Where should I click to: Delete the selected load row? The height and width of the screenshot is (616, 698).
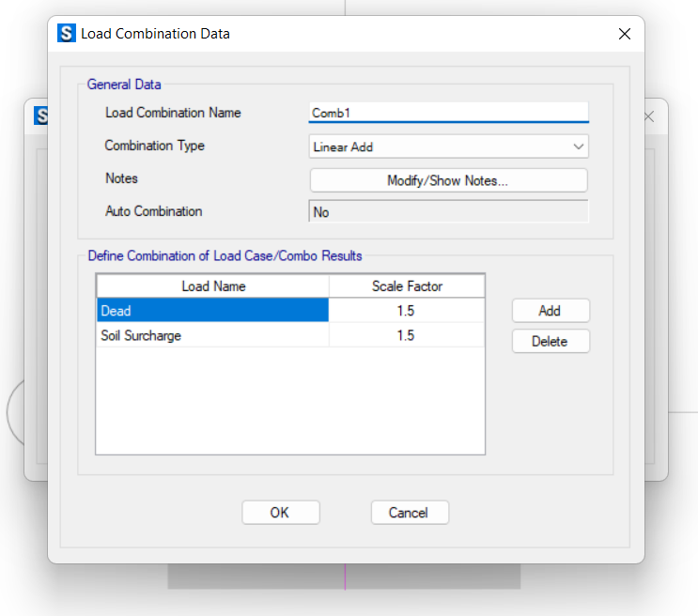point(551,341)
